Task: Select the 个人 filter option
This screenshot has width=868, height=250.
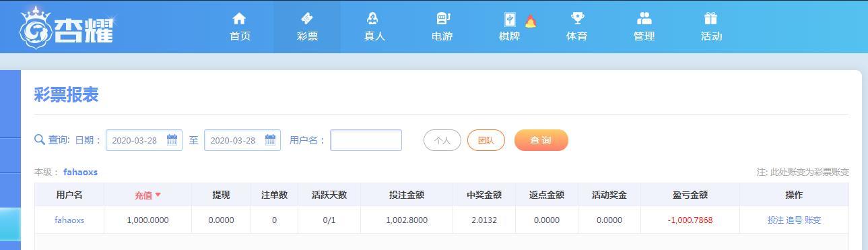Action: 442,140
